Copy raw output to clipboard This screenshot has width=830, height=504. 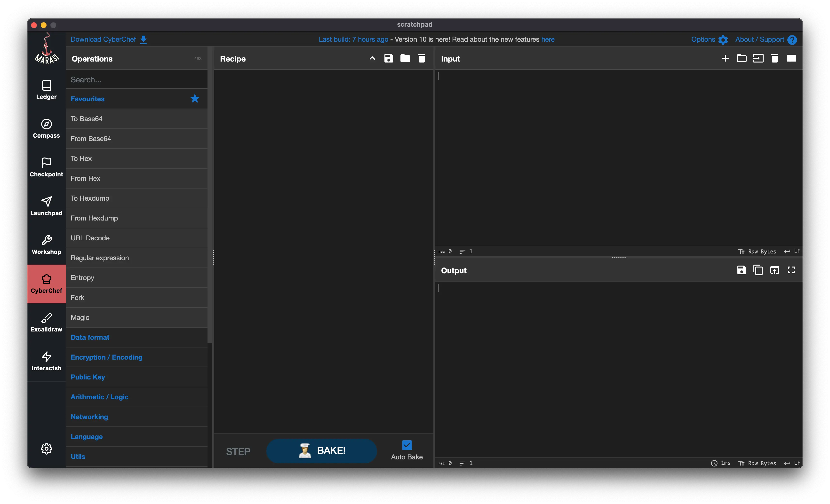(x=758, y=270)
